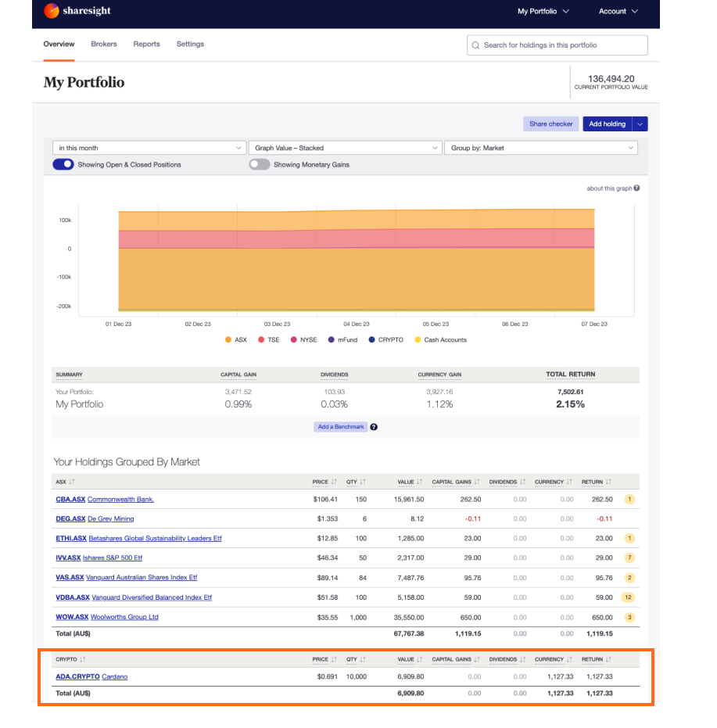Click Add a Benchmark button
Screen dimensions: 717x728
[341, 427]
